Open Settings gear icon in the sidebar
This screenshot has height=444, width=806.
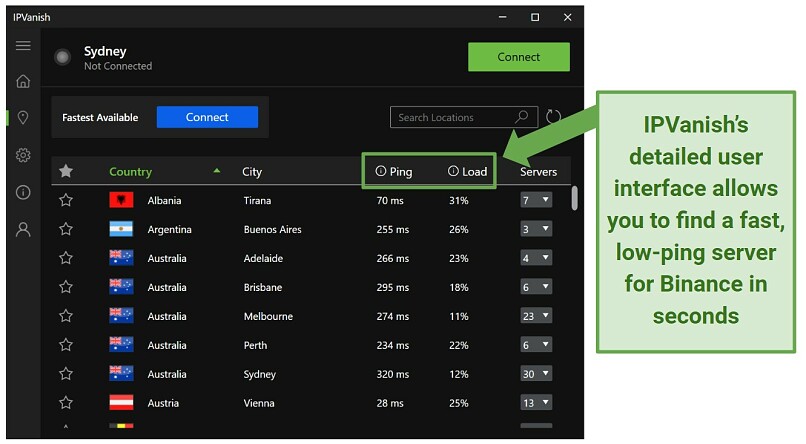point(23,155)
